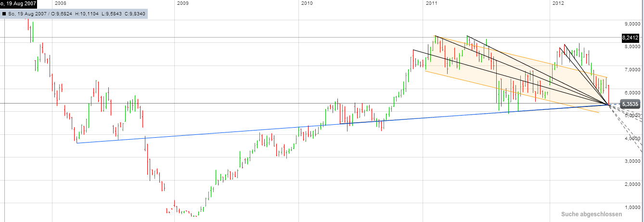Click the 3,0000 price axis label

click(x=631, y=161)
